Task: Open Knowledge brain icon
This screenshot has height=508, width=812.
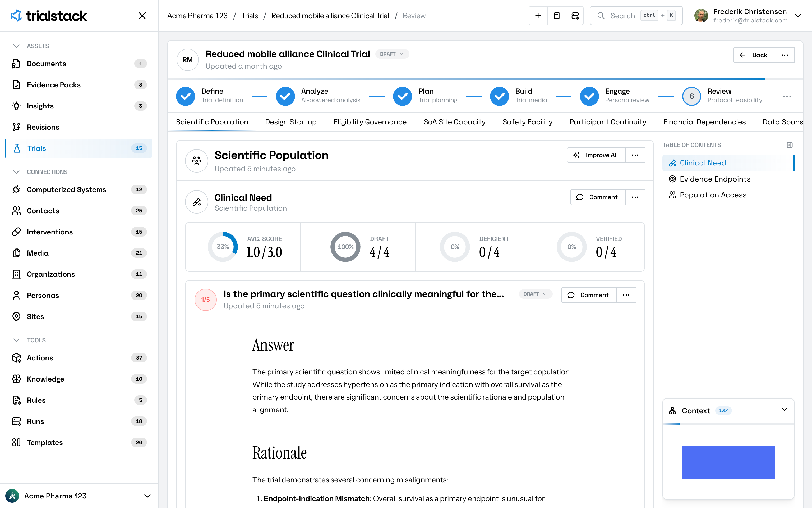Action: click(x=16, y=379)
